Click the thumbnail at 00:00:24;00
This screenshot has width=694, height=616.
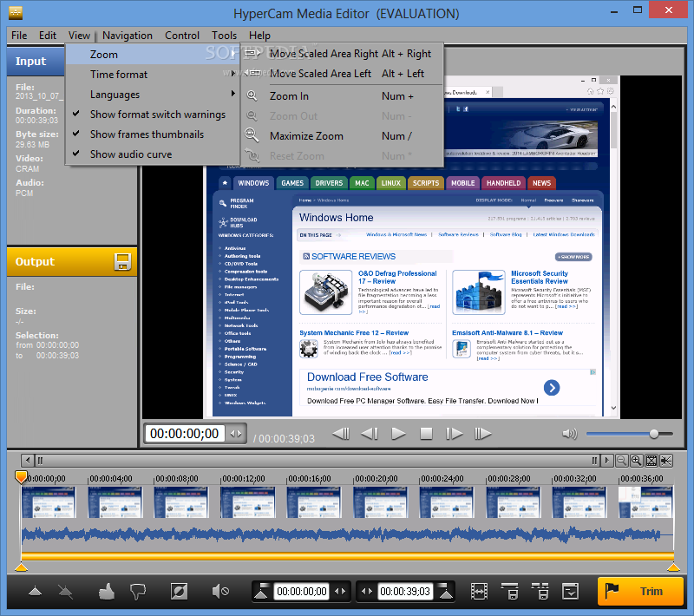pos(447,502)
